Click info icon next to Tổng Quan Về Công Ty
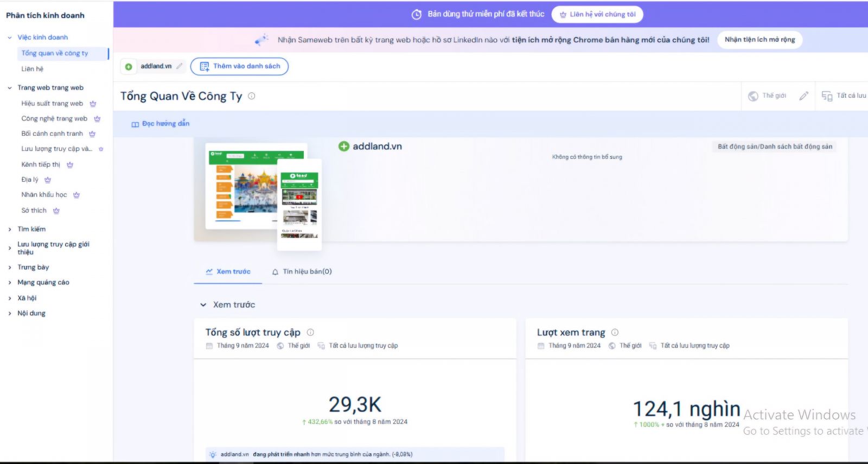This screenshot has width=868, height=464. 252,96
